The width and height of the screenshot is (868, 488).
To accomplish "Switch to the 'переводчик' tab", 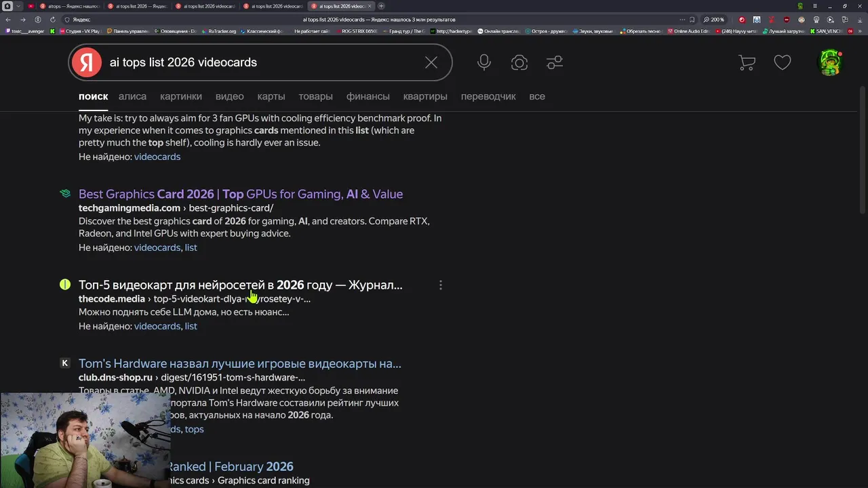I will point(488,96).
